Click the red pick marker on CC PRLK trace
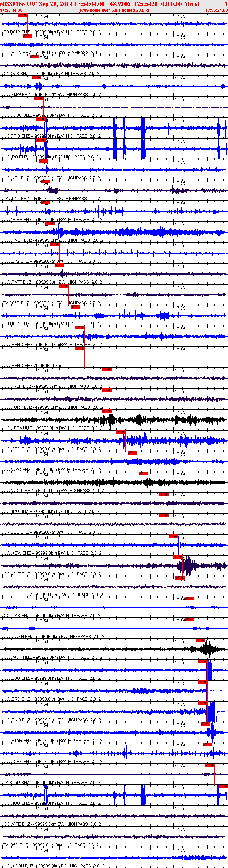The image size is (228, 868). click(107, 369)
